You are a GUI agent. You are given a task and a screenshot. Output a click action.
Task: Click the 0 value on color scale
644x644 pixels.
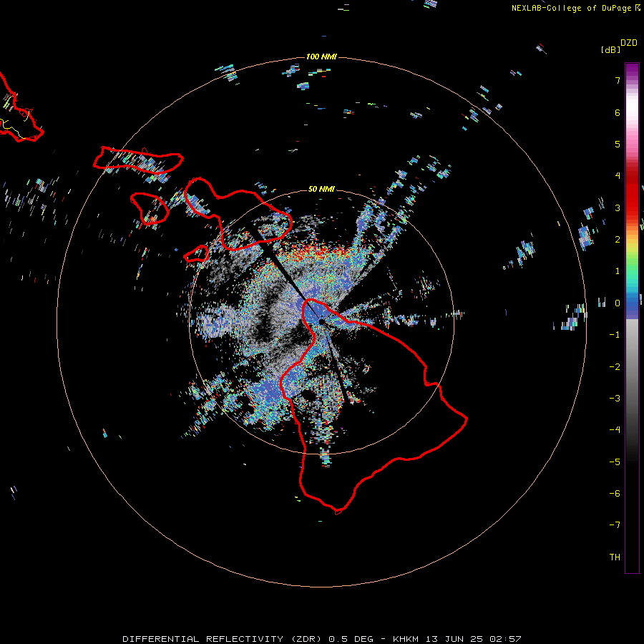(618, 303)
